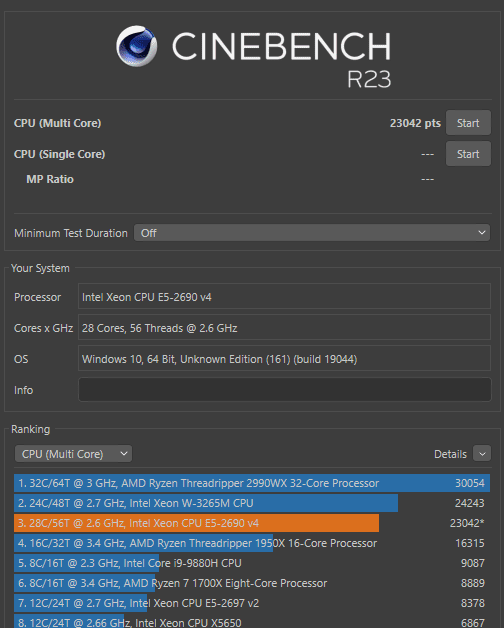
Task: Click the score 16315 in ranking
Action: (470, 543)
